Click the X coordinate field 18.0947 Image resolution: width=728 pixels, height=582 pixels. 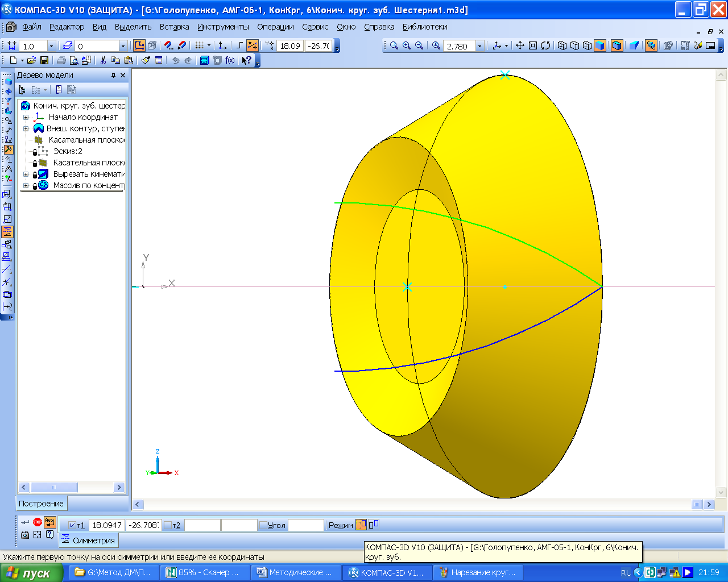[107, 525]
